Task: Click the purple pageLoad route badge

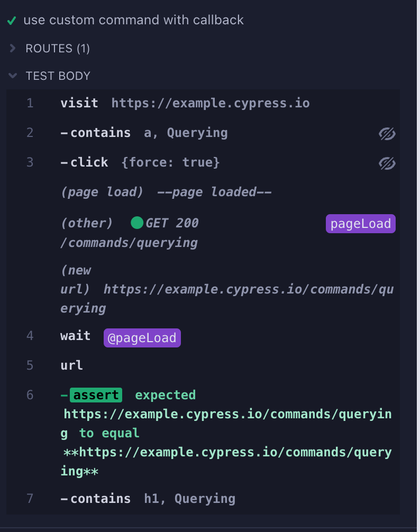Action: pyautogui.click(x=360, y=223)
